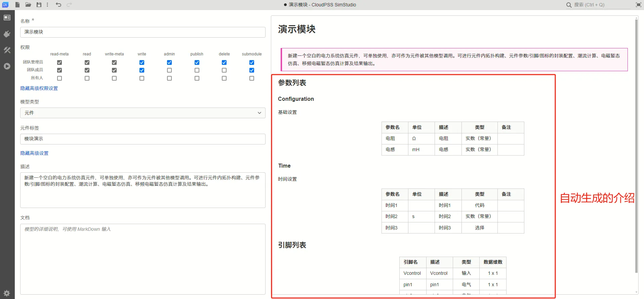
Task: Toggle read permission for 团队管理员
Action: point(87,62)
